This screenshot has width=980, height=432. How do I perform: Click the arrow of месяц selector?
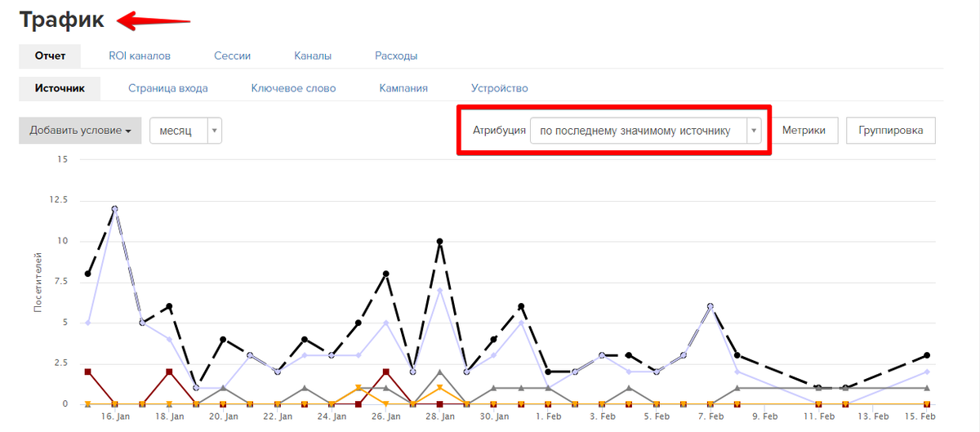tap(214, 131)
